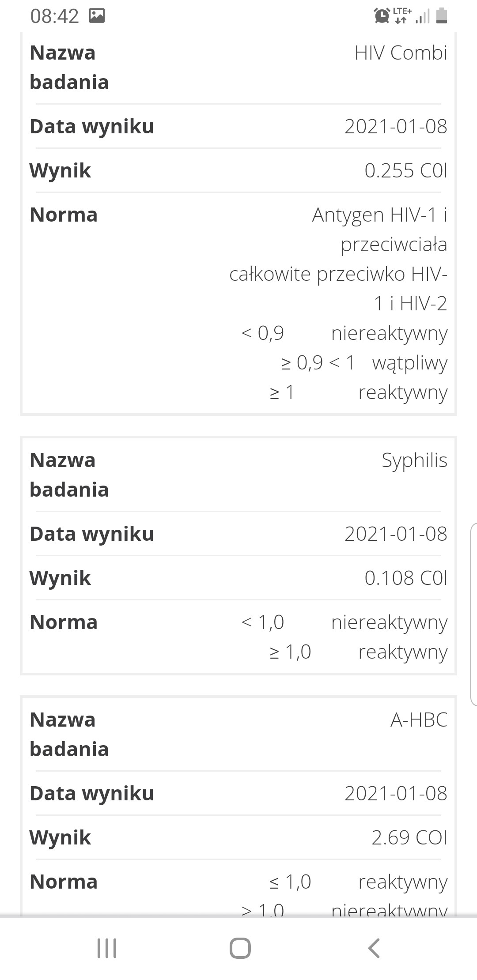Tap the Syphilis test name

[x=414, y=460]
